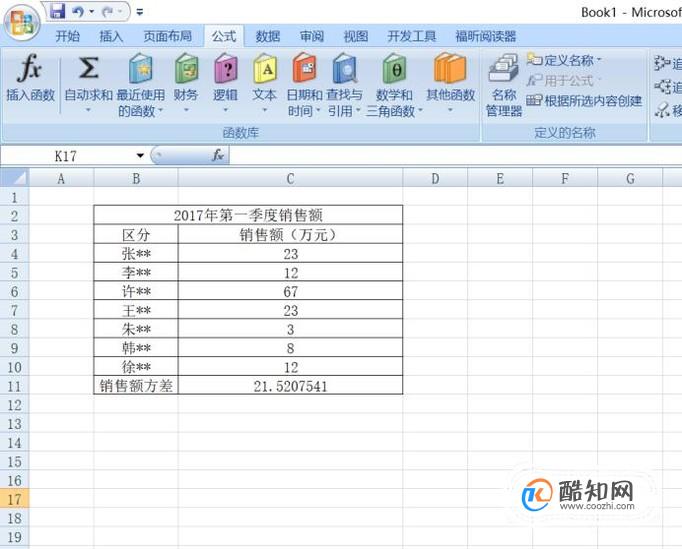682x549 pixels.
Task: Open 日期和时间 functions book icon
Action: click(x=304, y=68)
